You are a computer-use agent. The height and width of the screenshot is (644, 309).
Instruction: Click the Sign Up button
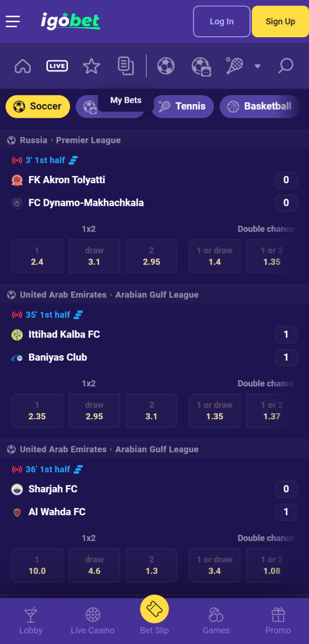pos(280,21)
